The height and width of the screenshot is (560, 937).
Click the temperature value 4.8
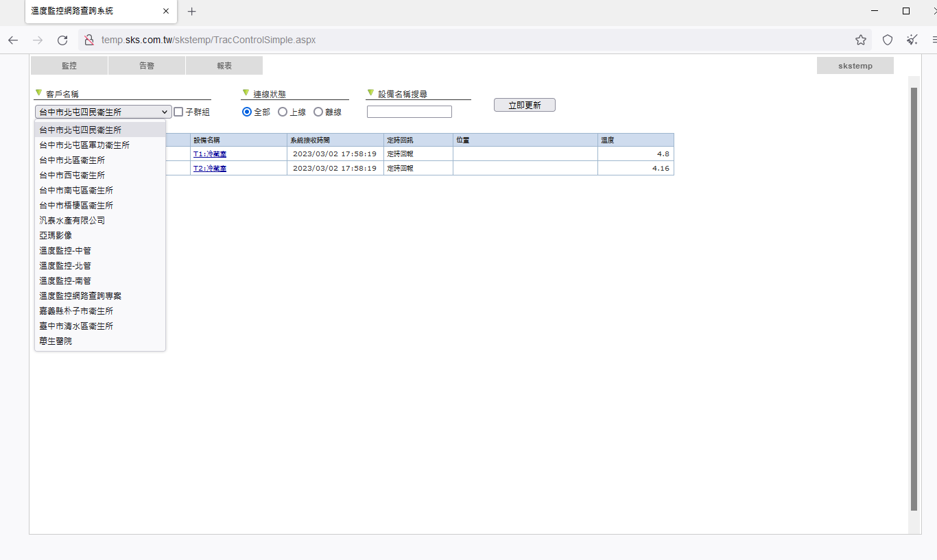pyautogui.click(x=663, y=154)
